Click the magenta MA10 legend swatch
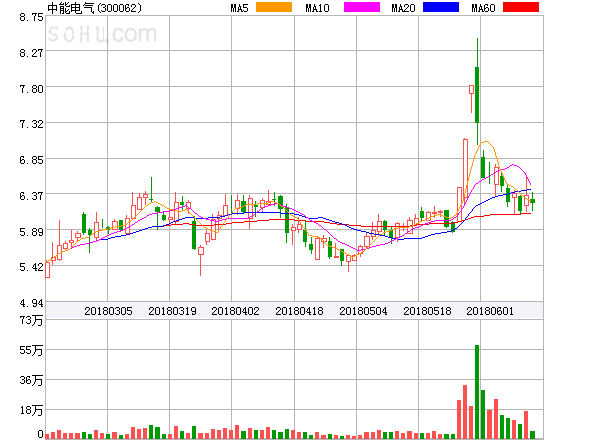600x440 pixels. [362, 7]
